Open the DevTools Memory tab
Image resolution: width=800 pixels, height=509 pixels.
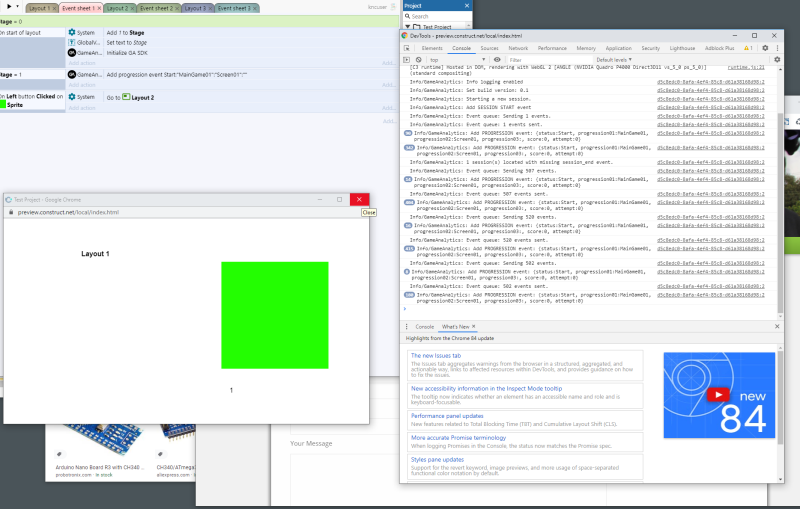586,48
